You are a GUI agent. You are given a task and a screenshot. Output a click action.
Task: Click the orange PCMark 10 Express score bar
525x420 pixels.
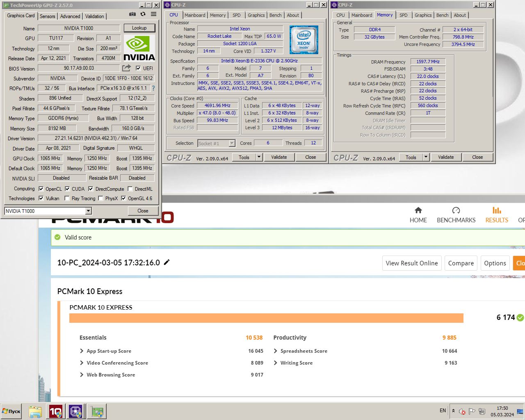266,318
